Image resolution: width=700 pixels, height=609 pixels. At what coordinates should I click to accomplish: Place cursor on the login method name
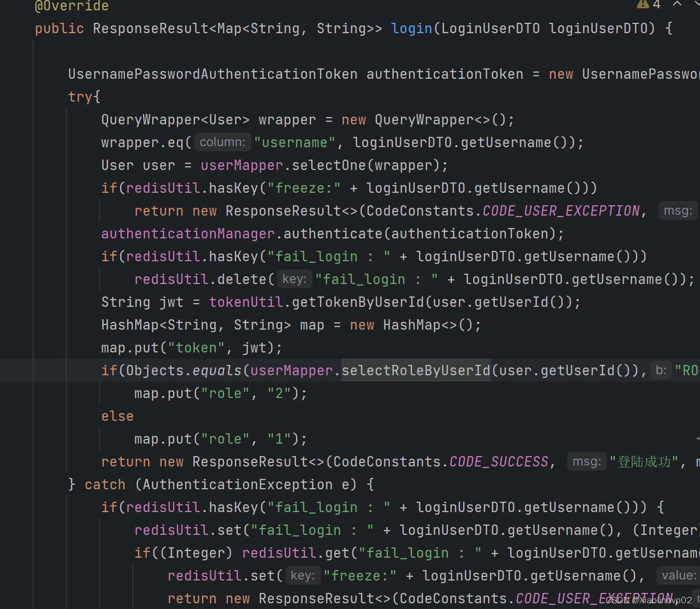(x=412, y=29)
